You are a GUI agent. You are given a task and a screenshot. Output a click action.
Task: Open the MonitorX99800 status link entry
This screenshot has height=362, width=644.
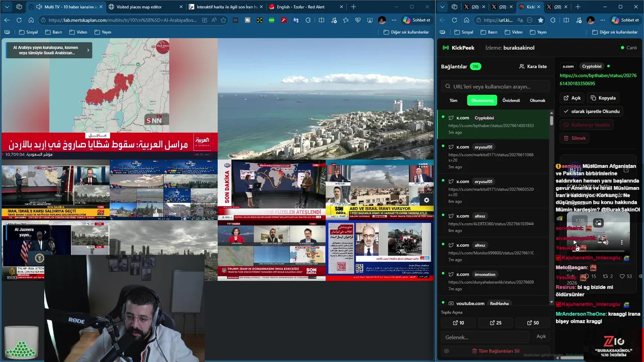493,252
